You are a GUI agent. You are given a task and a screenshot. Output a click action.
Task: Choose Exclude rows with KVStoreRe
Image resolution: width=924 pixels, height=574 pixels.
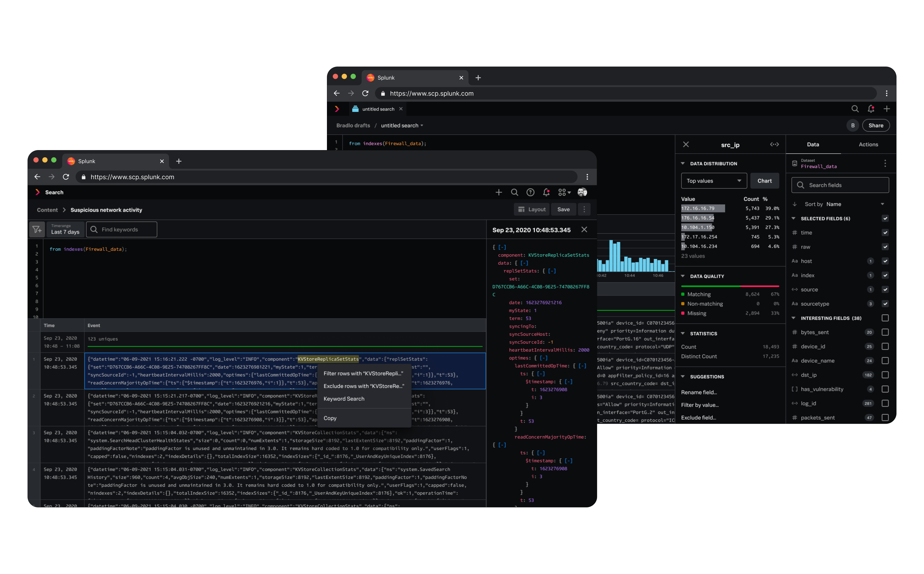click(363, 386)
